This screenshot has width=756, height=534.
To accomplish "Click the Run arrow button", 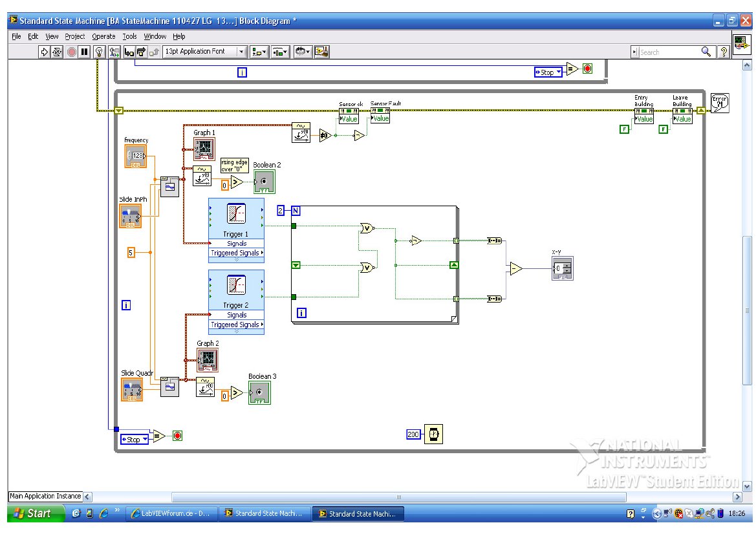I will pos(44,52).
